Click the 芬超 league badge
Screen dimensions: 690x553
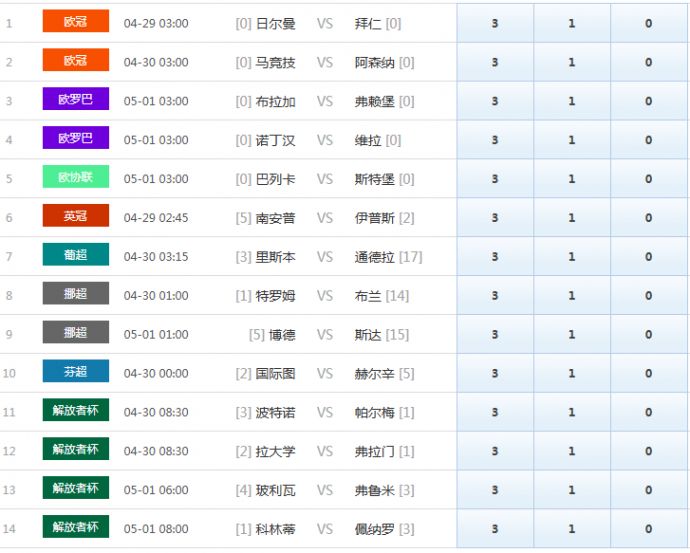coord(75,372)
